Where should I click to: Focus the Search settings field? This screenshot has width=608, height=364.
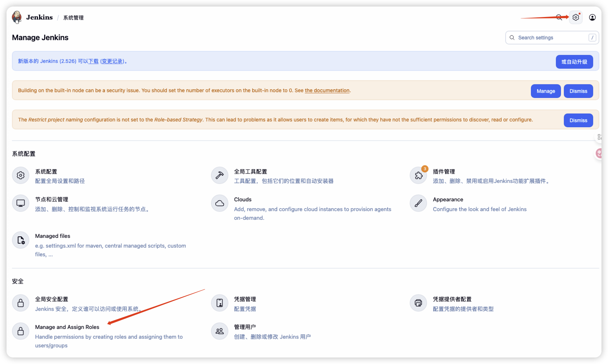click(x=552, y=38)
